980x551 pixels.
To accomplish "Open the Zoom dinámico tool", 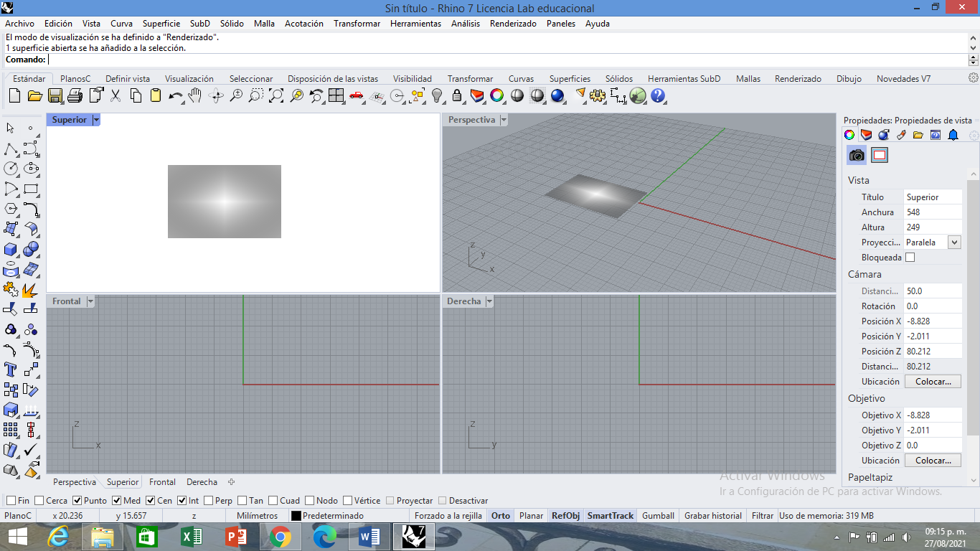I will [236, 95].
